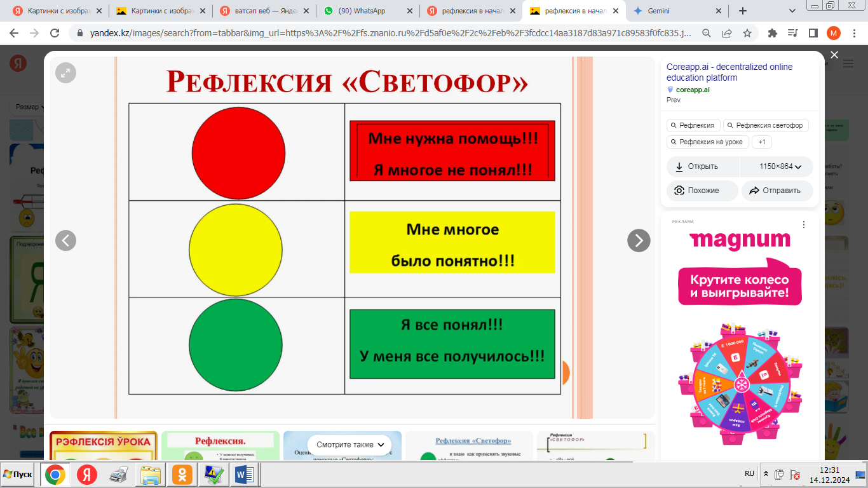
Task: Reload the current page
Action: [x=55, y=33]
